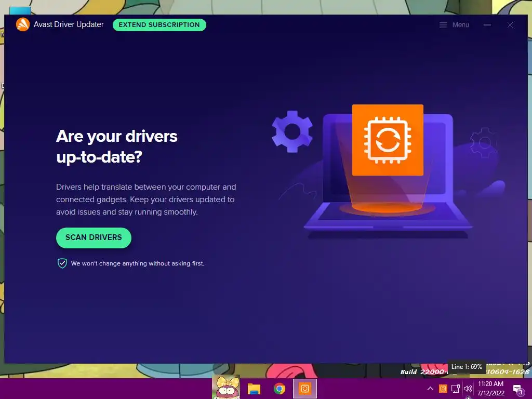Open the clock showing 11:20 AM

click(490, 389)
